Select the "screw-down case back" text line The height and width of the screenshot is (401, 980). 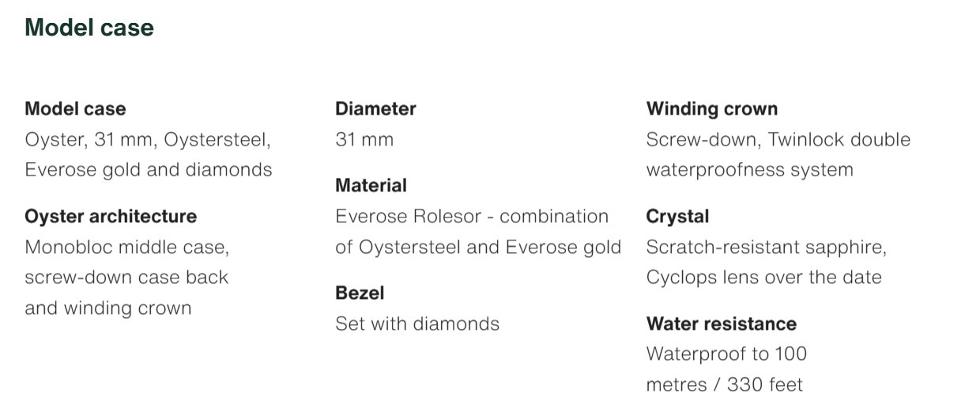click(126, 278)
